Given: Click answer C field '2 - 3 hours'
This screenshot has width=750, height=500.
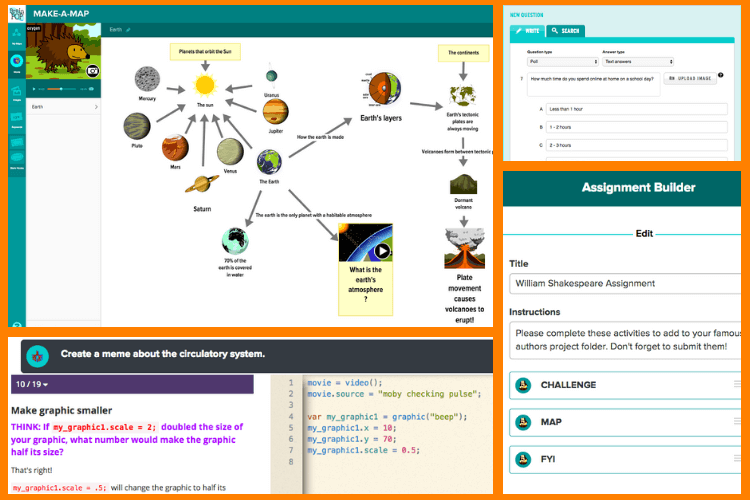Looking at the screenshot, I should tap(637, 145).
